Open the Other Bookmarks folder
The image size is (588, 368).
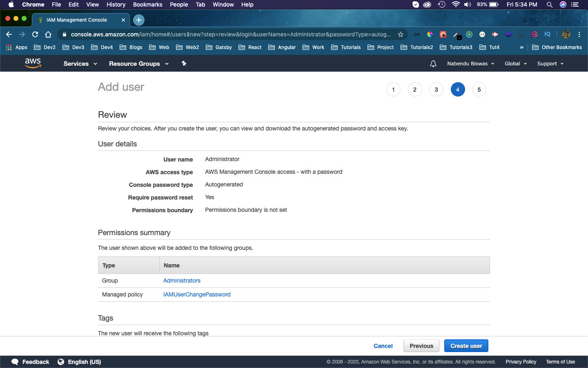557,47
